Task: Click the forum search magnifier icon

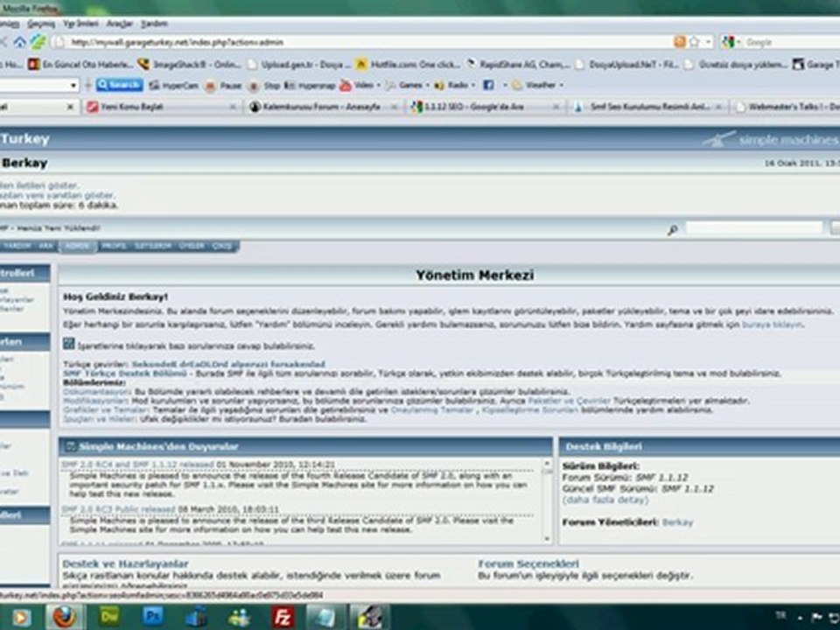Action: click(672, 229)
